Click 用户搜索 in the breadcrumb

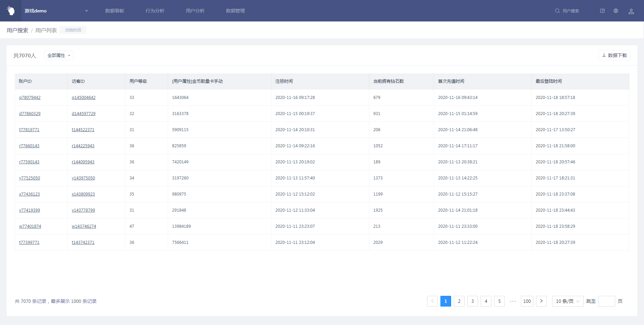tap(17, 30)
